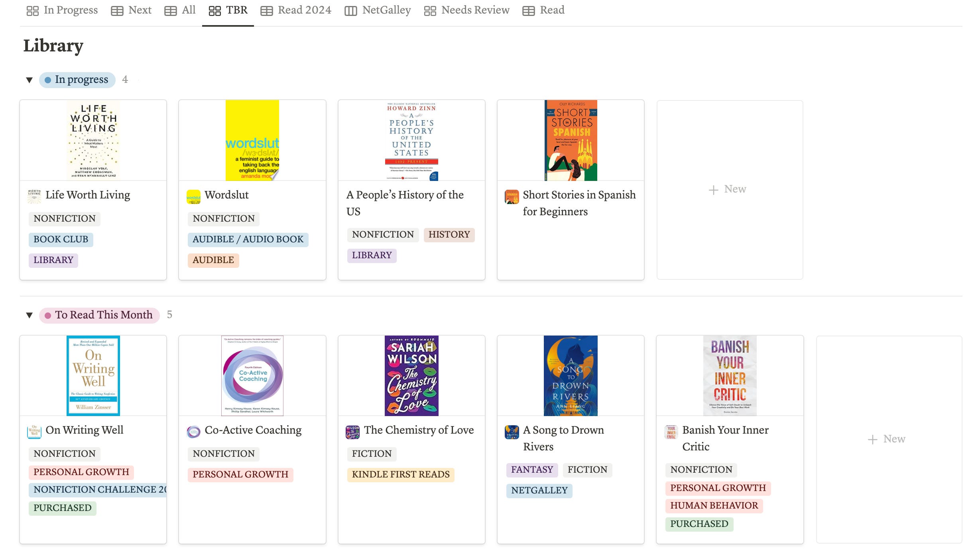The image size is (980, 554).
Task: Click PERSONAL GROWTH tag on Banish Your Inner Critic
Action: [718, 488]
